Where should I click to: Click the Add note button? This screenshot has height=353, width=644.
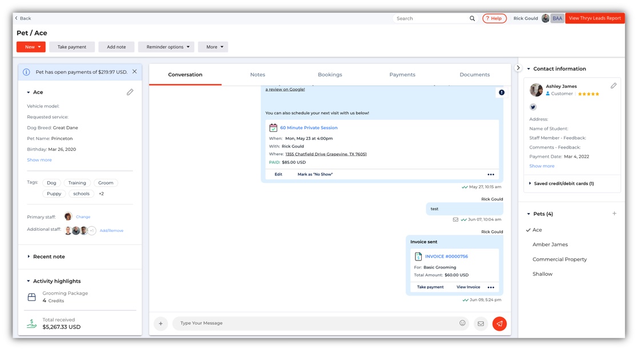[x=116, y=47]
